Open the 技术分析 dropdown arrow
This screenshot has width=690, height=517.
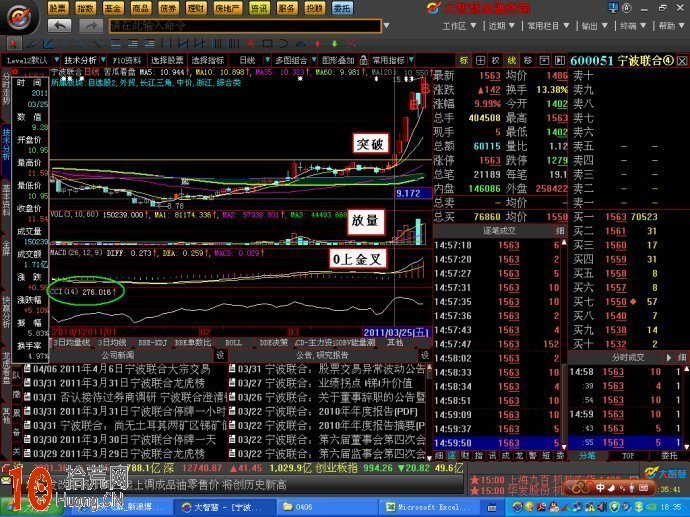coord(103,60)
